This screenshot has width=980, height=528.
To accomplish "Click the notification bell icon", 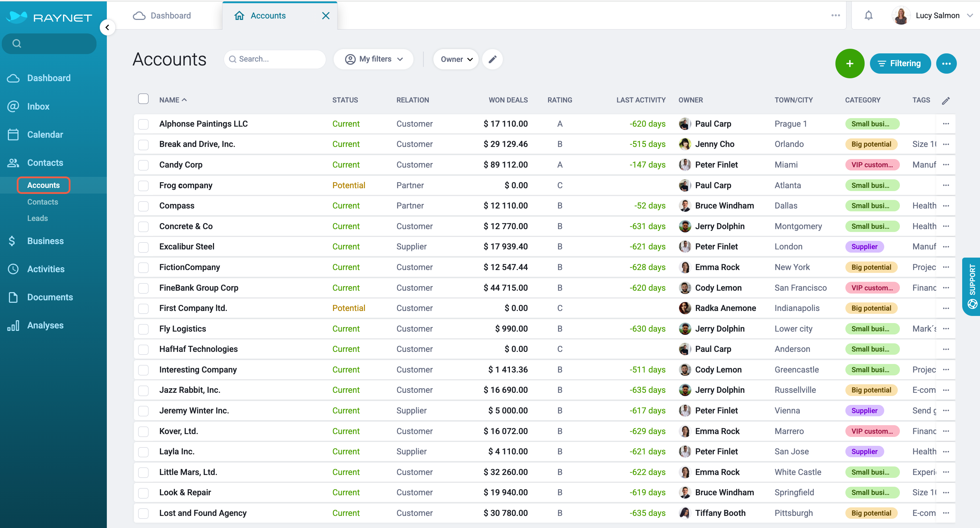I will 868,16.
